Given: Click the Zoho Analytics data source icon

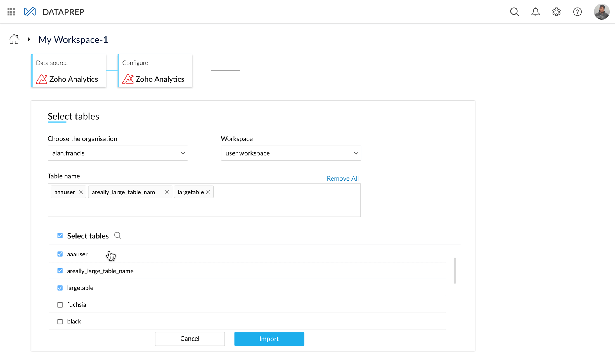Looking at the screenshot, I should click(42, 79).
